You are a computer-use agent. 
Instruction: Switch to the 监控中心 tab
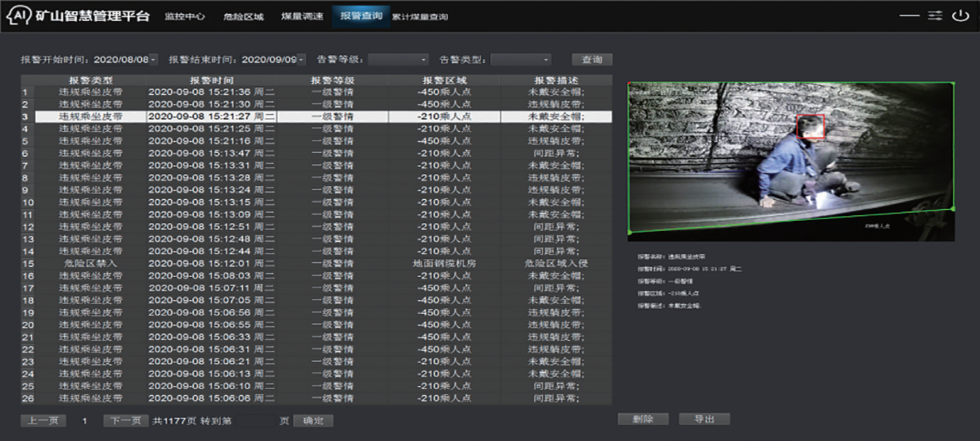tap(185, 16)
